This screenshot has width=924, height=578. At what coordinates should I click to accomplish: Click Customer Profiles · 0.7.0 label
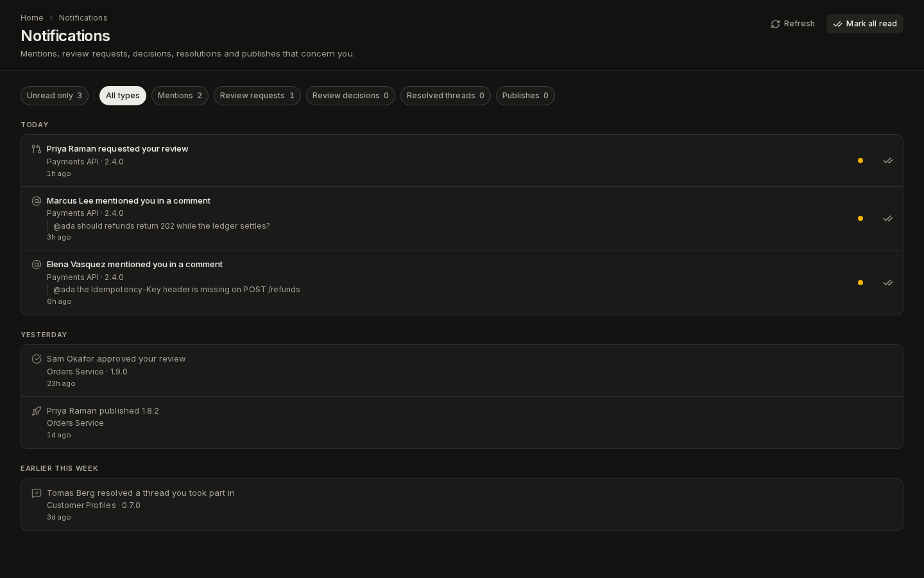[94, 505]
